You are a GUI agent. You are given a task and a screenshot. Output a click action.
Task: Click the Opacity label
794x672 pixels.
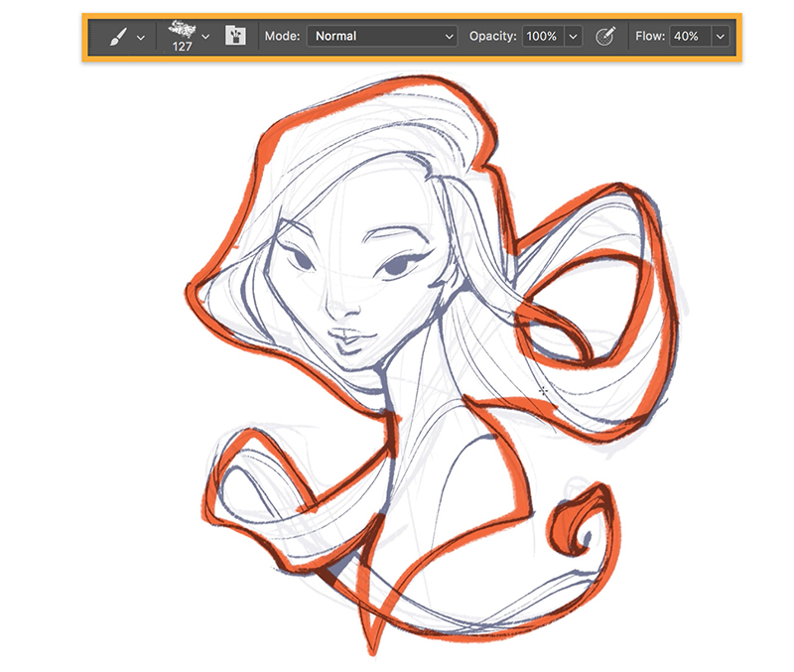pos(492,37)
